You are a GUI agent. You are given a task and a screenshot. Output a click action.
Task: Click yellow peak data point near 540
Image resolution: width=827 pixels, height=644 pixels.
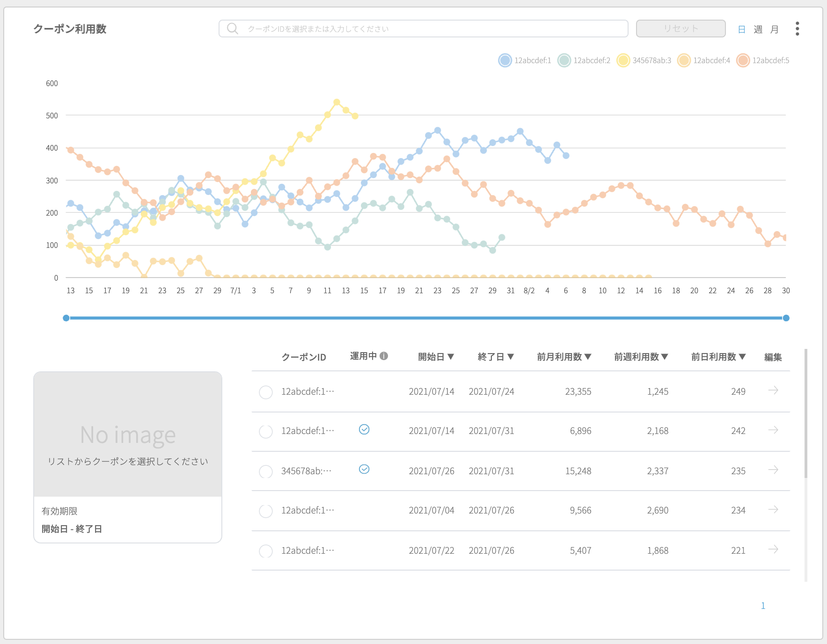pyautogui.click(x=337, y=102)
